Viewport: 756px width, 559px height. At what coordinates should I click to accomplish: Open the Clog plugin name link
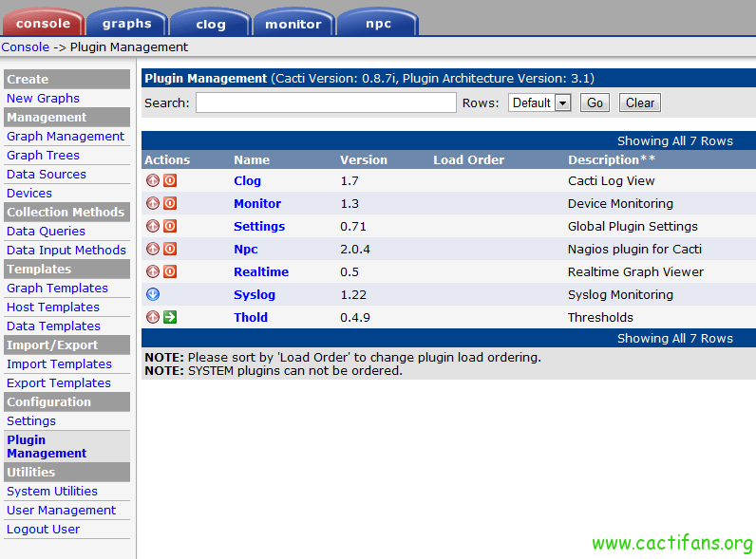pyautogui.click(x=247, y=181)
